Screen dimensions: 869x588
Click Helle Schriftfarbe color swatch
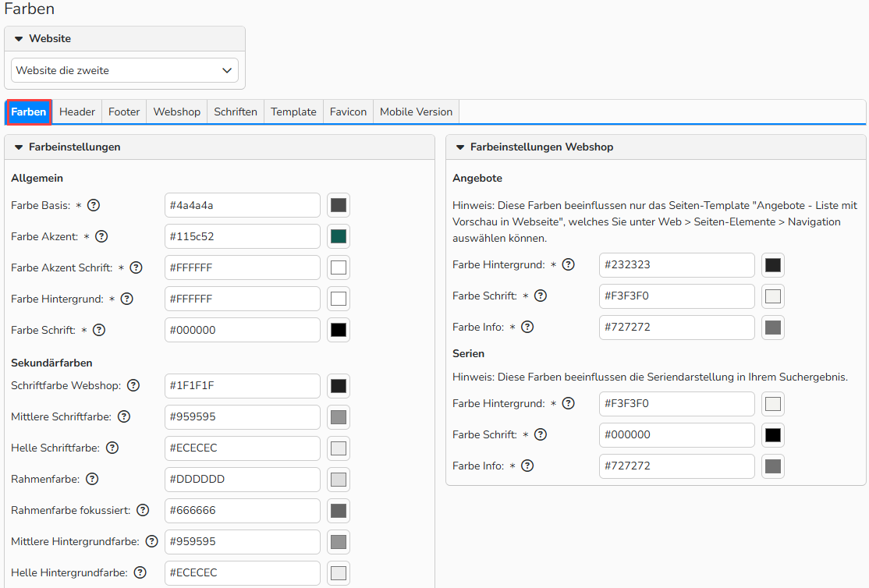(339, 448)
